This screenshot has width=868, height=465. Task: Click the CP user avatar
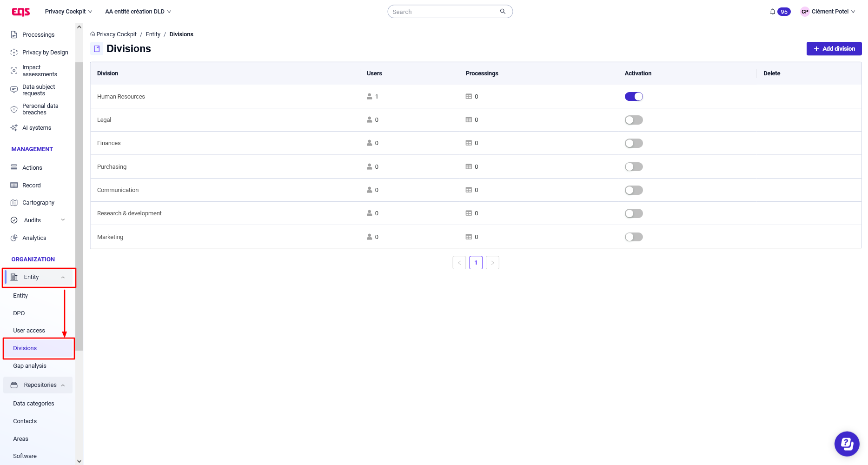[x=805, y=12]
